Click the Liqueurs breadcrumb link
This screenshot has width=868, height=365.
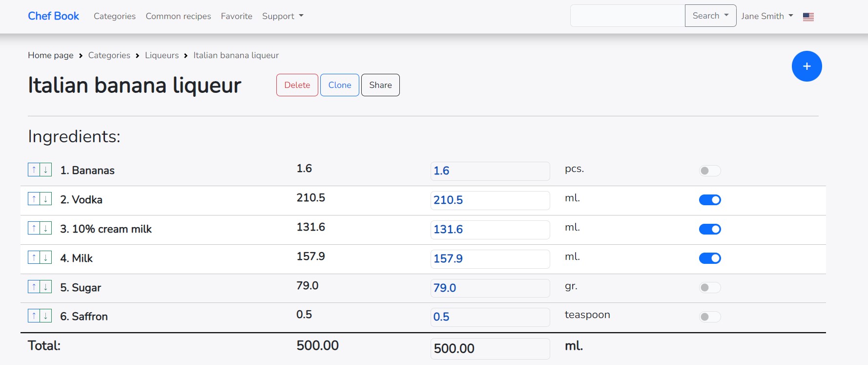tap(162, 55)
